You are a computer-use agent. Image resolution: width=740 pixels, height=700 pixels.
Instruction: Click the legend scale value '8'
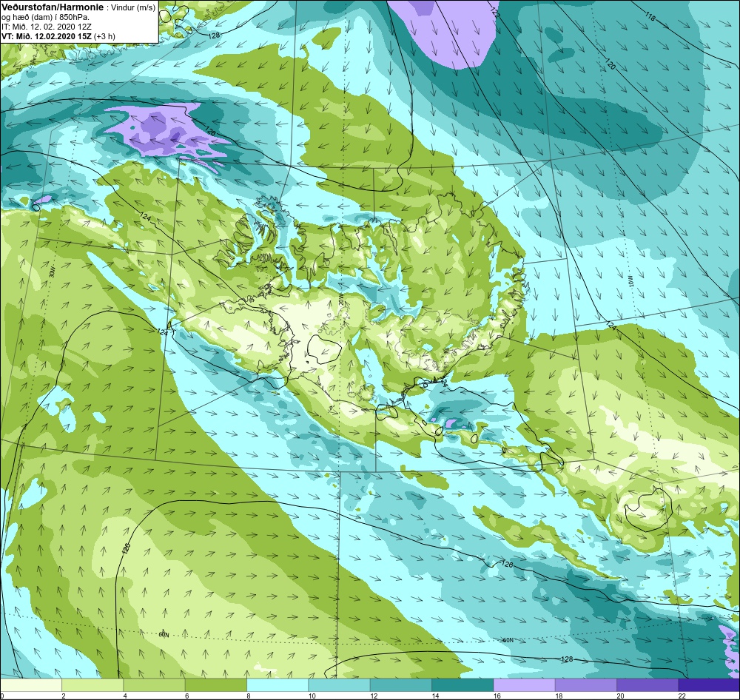pyautogui.click(x=248, y=696)
